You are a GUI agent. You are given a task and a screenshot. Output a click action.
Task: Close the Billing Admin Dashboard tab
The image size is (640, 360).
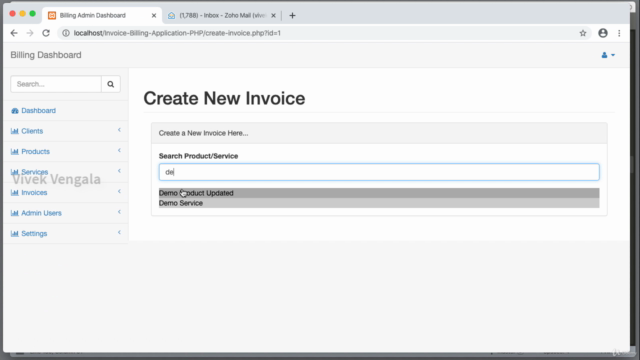click(x=154, y=16)
